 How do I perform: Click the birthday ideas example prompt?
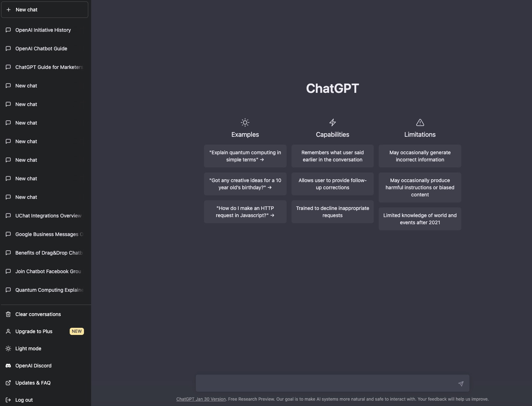245,184
